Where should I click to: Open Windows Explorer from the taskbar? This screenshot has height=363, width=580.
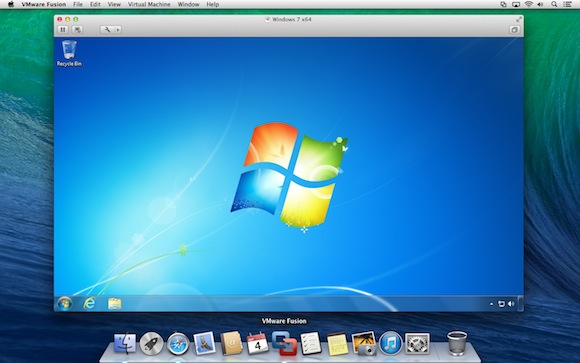(x=115, y=304)
